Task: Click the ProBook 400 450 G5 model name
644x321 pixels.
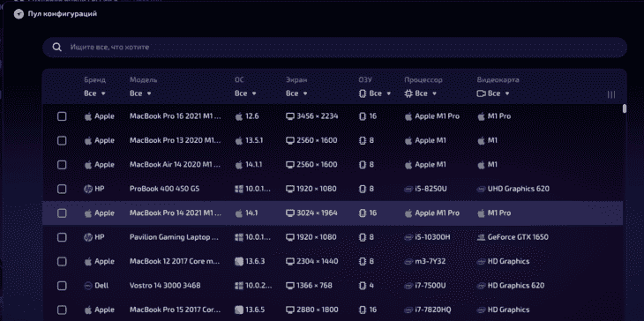Action: tap(164, 189)
